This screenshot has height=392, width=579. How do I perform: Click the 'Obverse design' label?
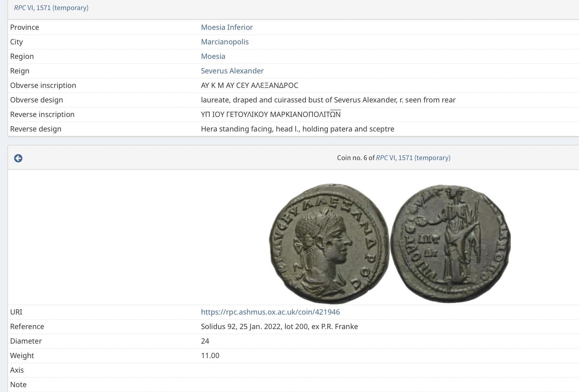coord(36,100)
